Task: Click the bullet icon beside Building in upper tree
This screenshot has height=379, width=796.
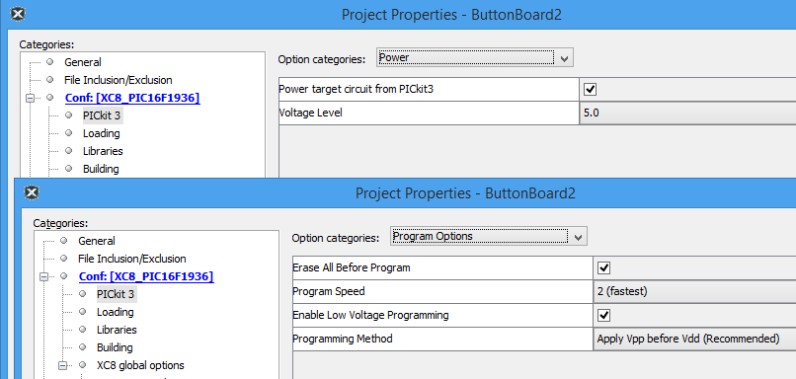Action: point(69,168)
